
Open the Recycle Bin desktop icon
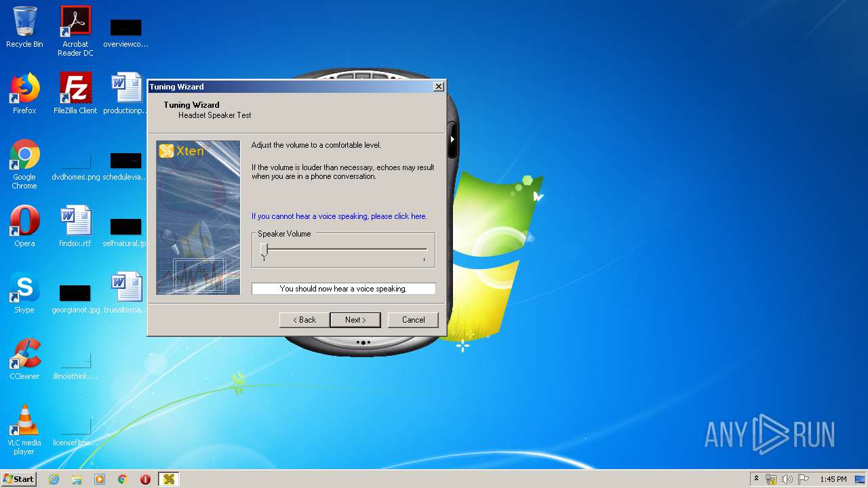(x=24, y=27)
